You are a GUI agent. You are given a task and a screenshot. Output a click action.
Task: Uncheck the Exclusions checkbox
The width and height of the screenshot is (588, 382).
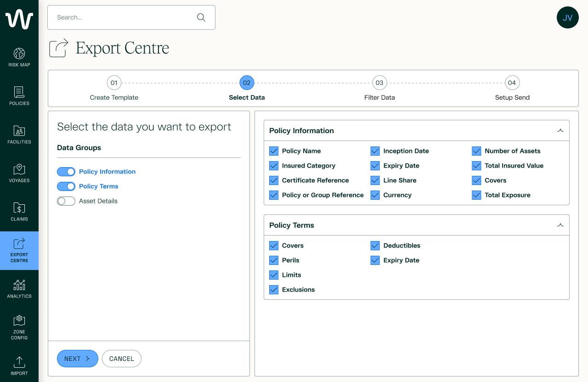point(274,290)
